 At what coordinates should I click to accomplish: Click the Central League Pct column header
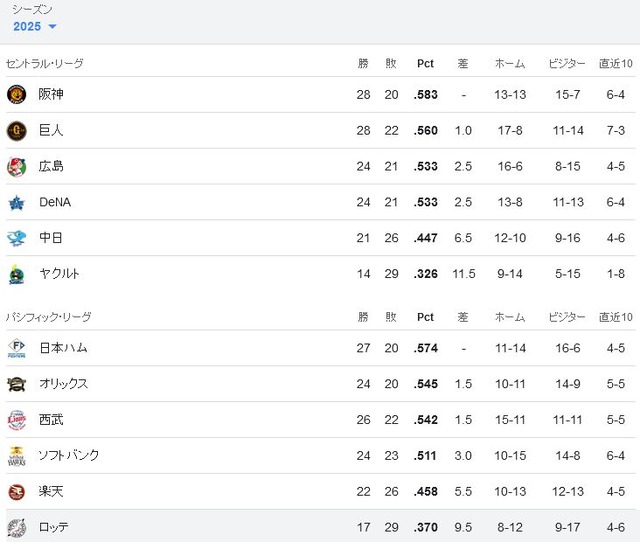tap(425, 64)
